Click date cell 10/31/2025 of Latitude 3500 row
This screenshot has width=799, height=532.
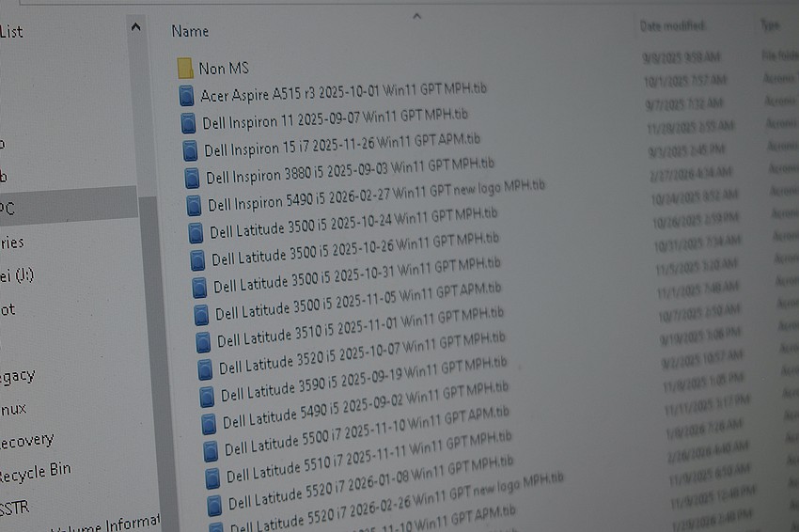coord(697,243)
